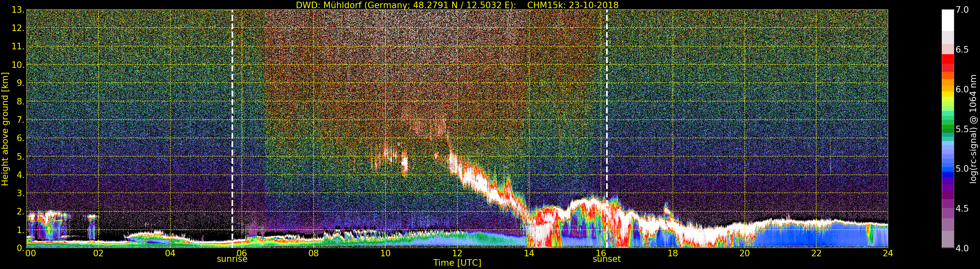Click the '4.0' colorbar tick value
Image resolution: width=980 pixels, height=269 pixels.
[x=962, y=248]
